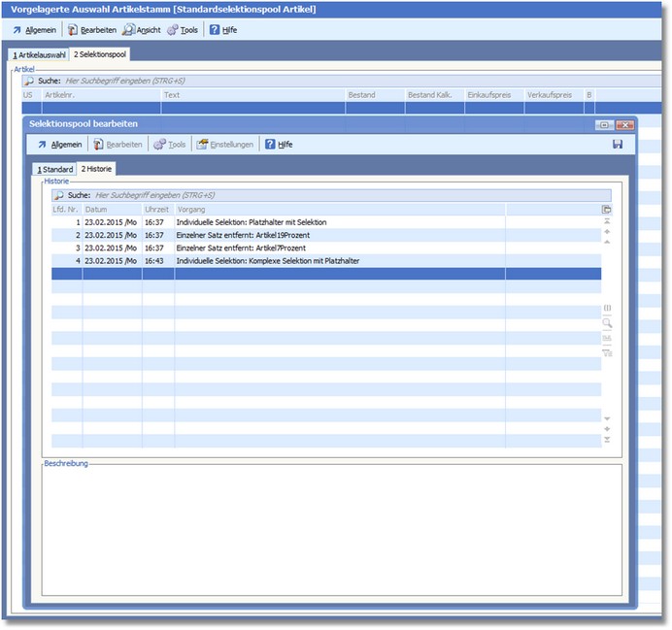Open Einstellungen in Selektionspool dialog
Image resolution: width=672 pixels, height=630 pixels.
[x=225, y=145]
